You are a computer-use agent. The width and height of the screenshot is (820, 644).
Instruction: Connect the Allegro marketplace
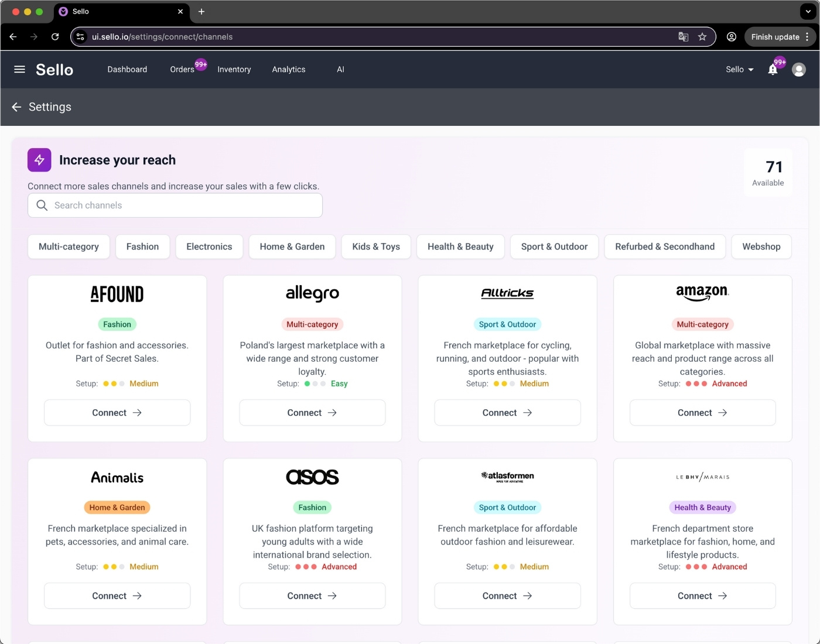point(312,412)
